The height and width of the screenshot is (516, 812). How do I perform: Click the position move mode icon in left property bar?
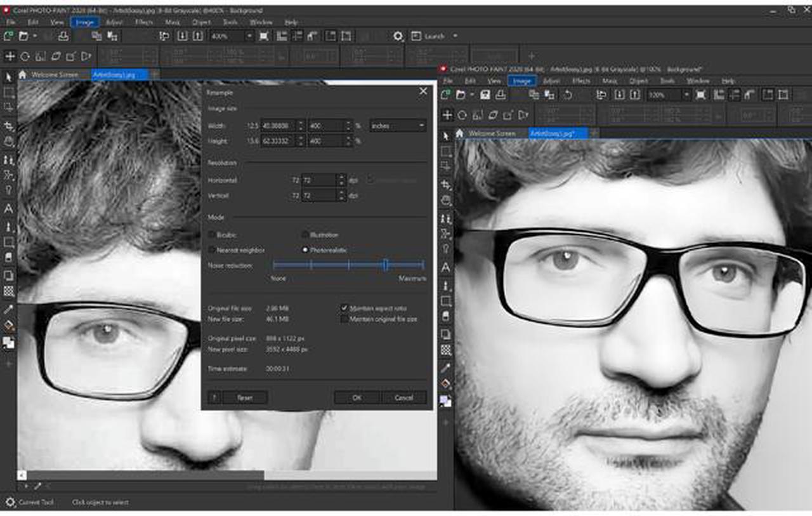click(10, 56)
